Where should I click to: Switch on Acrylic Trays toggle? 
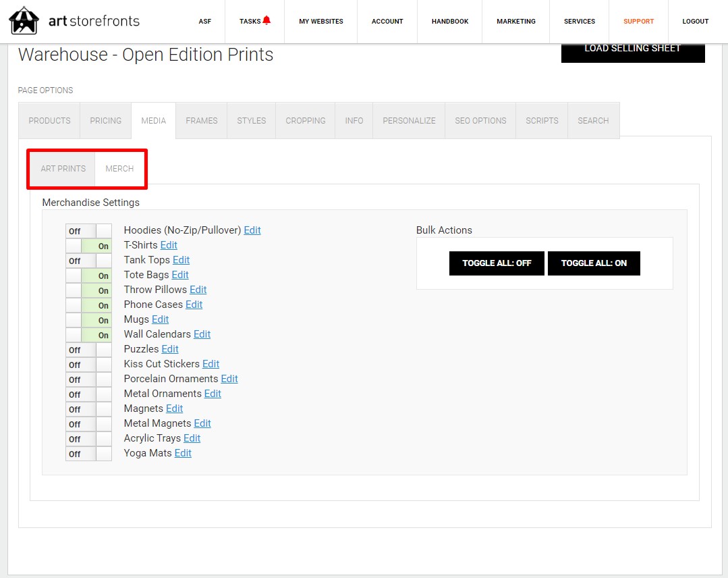pos(88,439)
